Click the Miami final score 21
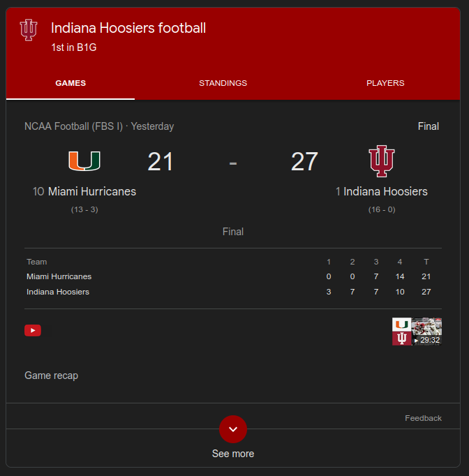Viewport: 469px width, 476px height. click(x=161, y=162)
